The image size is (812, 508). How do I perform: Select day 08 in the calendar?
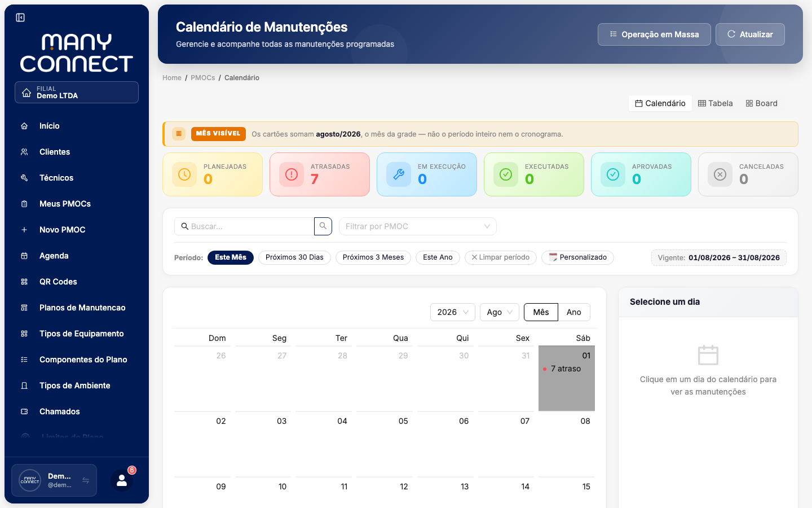pos(567,444)
